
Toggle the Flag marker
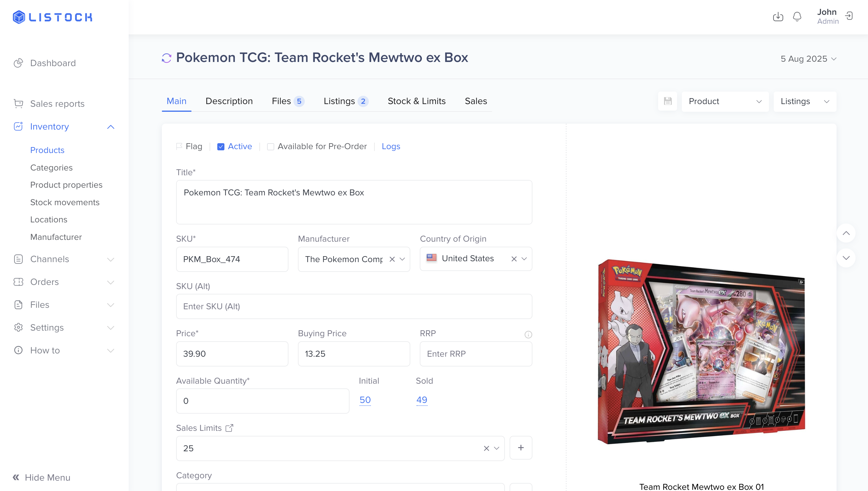[179, 146]
